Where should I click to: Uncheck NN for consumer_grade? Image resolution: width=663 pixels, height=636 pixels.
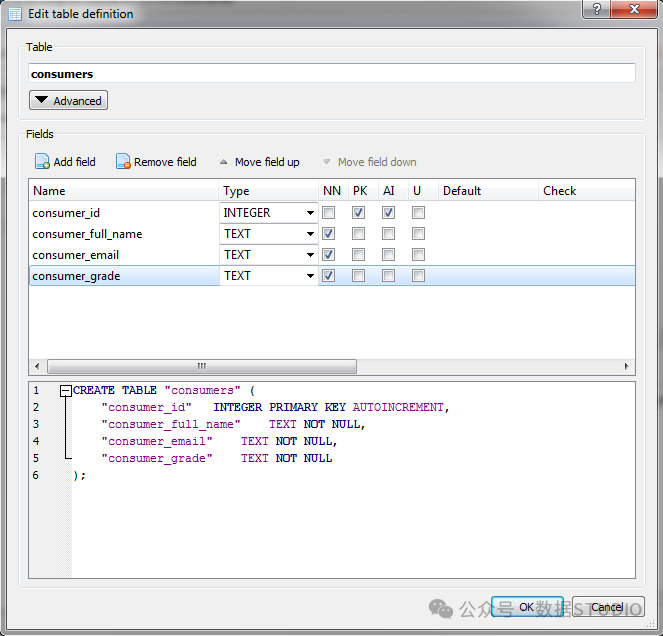[329, 276]
